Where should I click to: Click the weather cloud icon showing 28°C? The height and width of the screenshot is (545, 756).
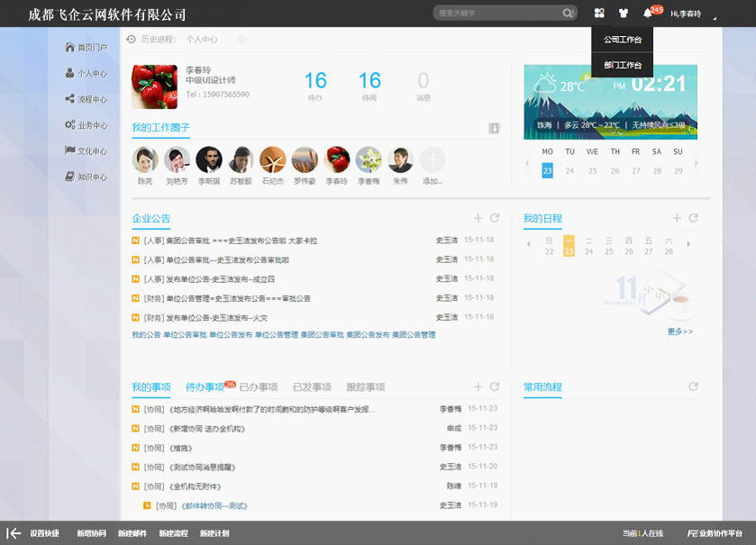pos(546,85)
